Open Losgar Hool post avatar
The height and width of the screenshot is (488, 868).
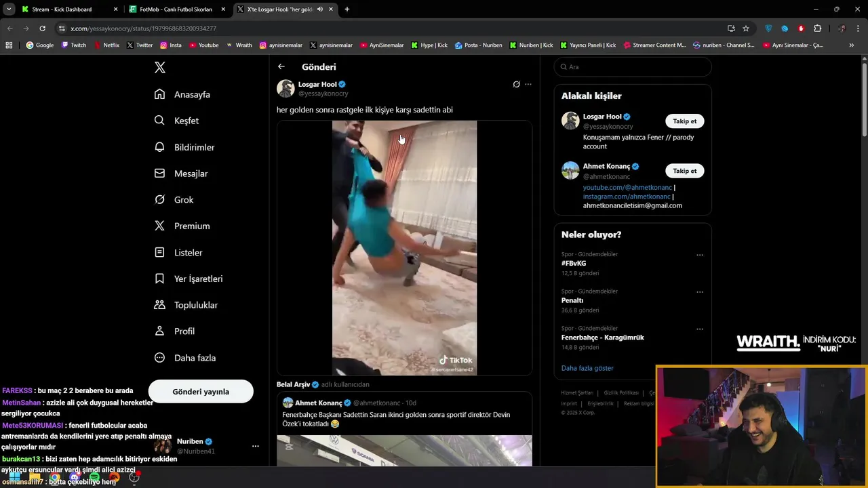point(285,88)
